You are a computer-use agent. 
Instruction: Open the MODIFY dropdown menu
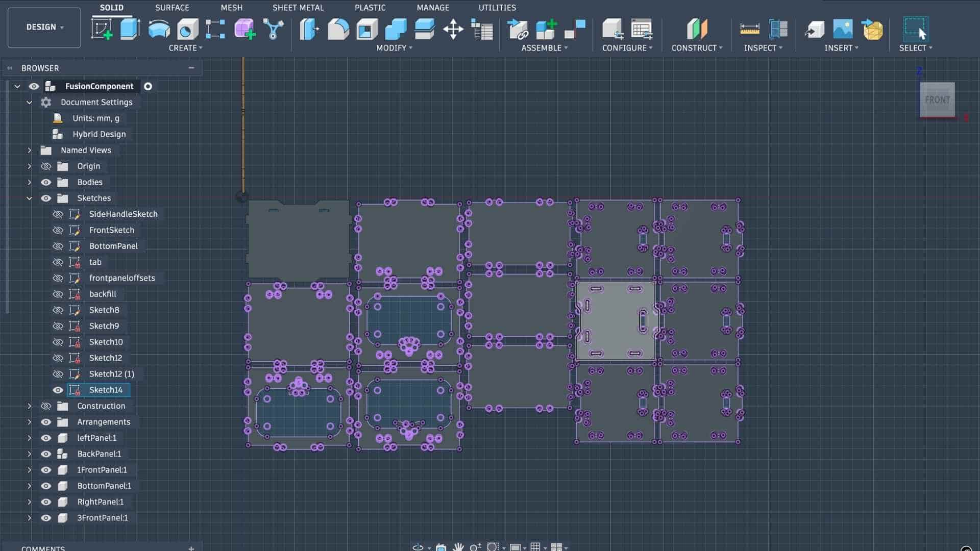394,48
